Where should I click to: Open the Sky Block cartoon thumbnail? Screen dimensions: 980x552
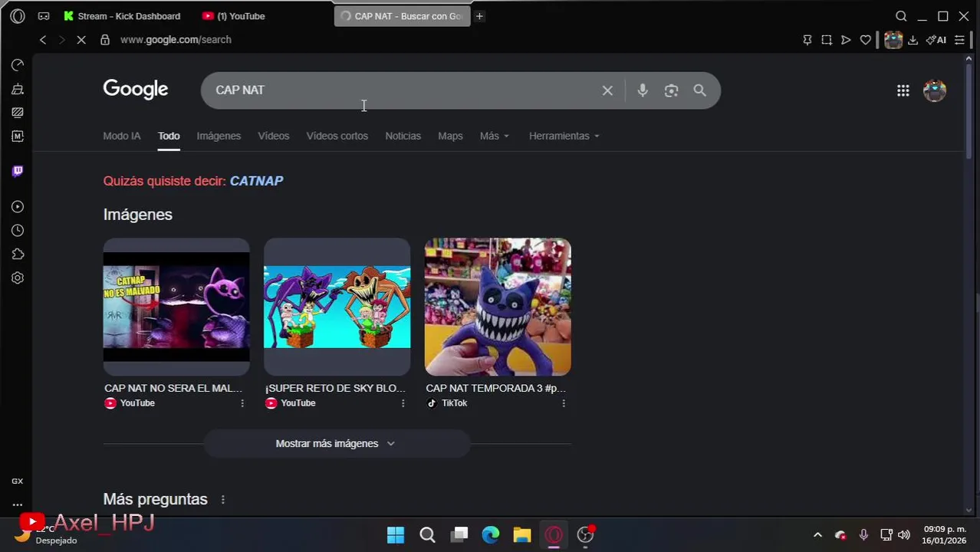coord(337,307)
